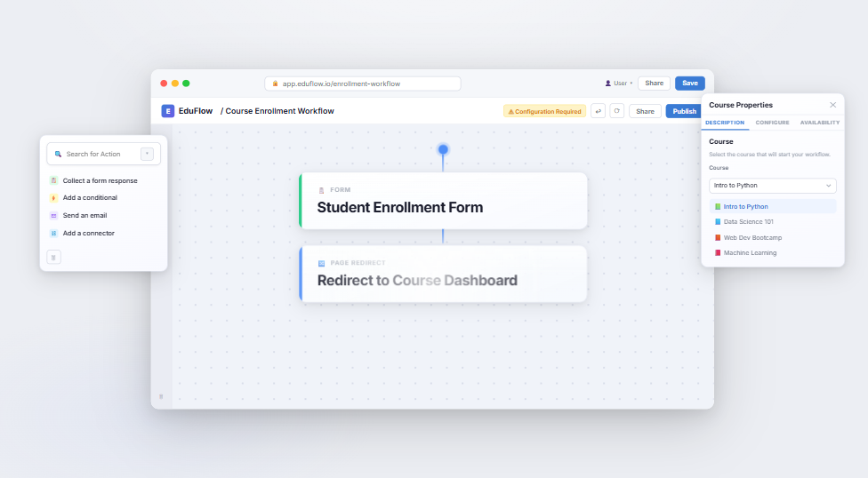Select Data Science 101 option
The width and height of the screenshot is (868, 478).
(x=772, y=222)
